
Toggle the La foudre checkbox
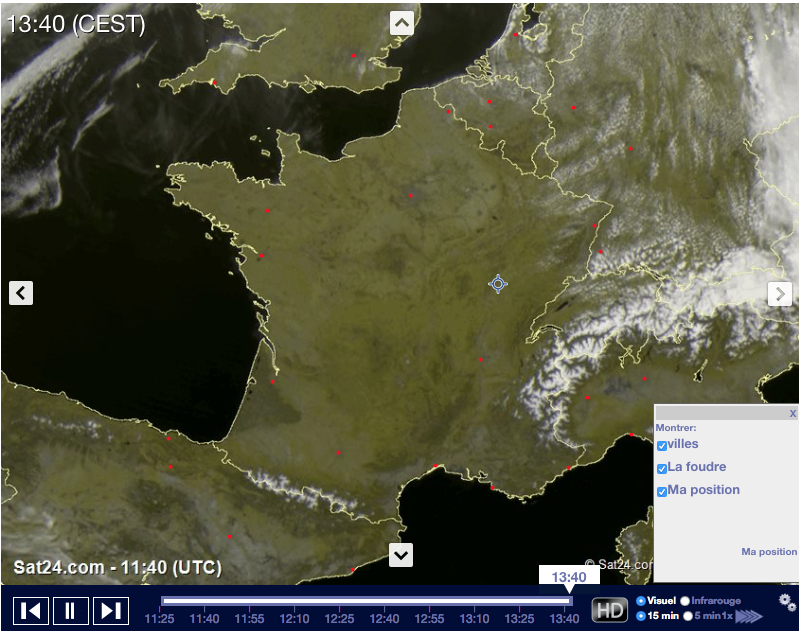(x=662, y=469)
